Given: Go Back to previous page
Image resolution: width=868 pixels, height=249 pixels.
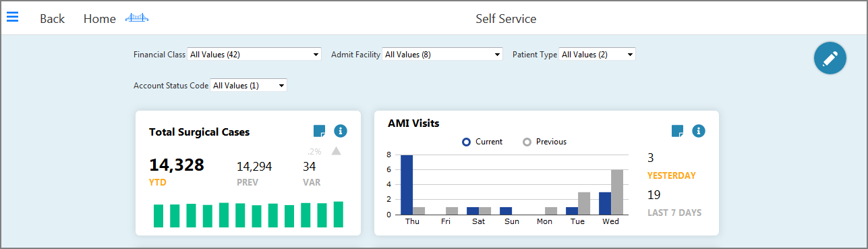Looking at the screenshot, I should click(52, 19).
